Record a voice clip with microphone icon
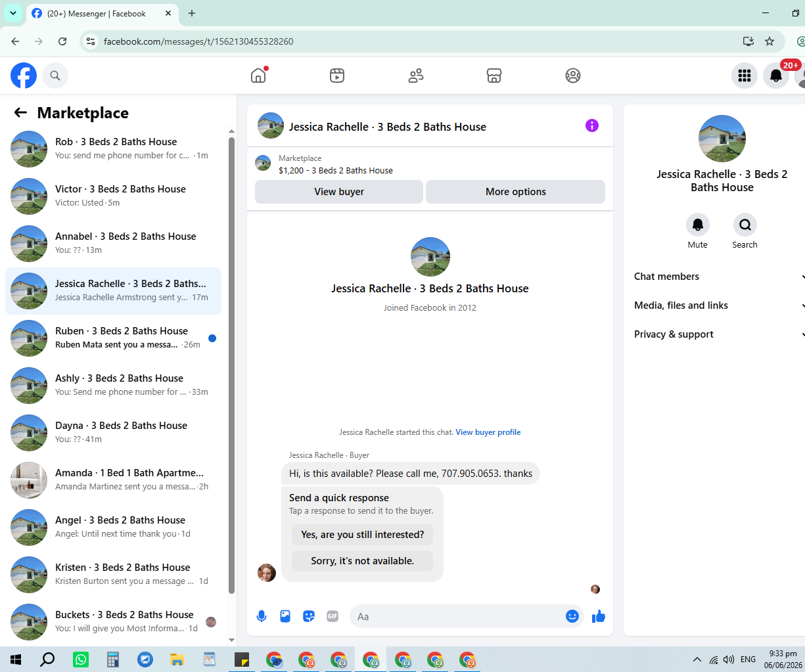This screenshot has width=805, height=672. [x=262, y=616]
